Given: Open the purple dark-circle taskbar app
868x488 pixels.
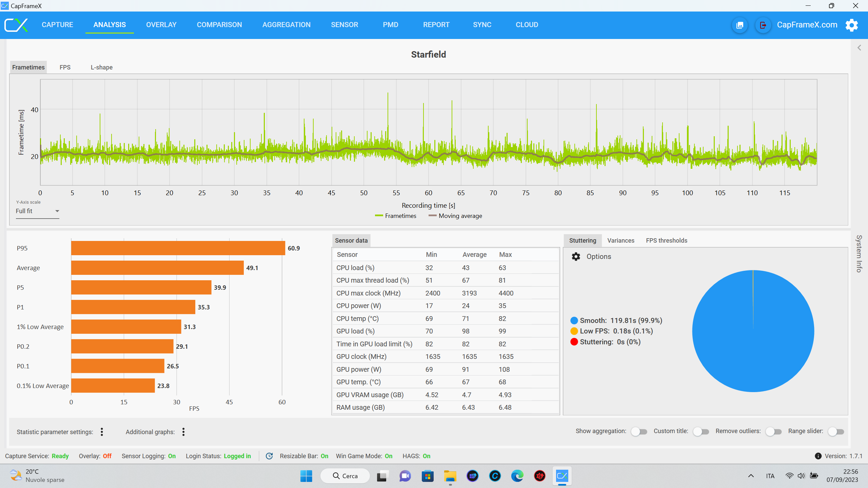Looking at the screenshot, I should tap(473, 476).
